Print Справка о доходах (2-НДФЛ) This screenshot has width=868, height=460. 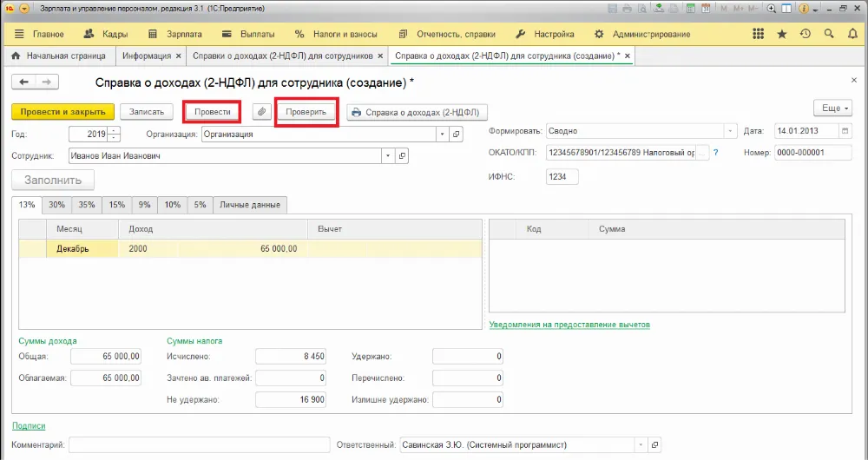pyautogui.click(x=417, y=112)
